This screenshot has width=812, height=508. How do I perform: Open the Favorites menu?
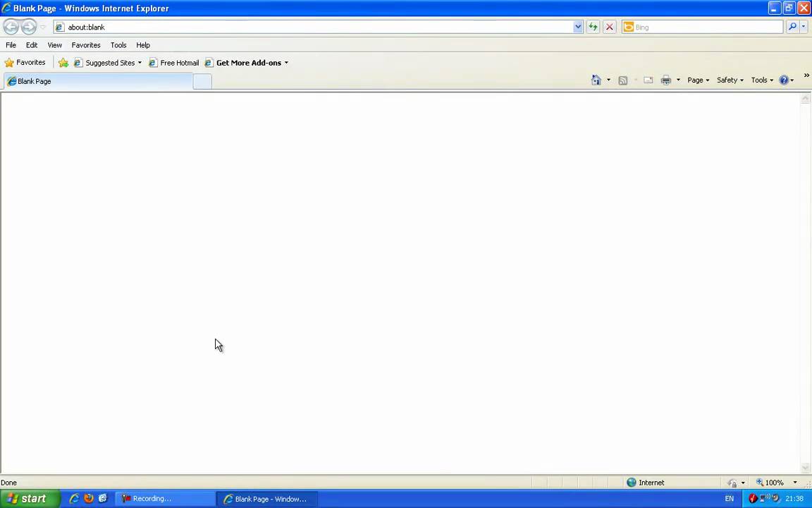[86, 45]
